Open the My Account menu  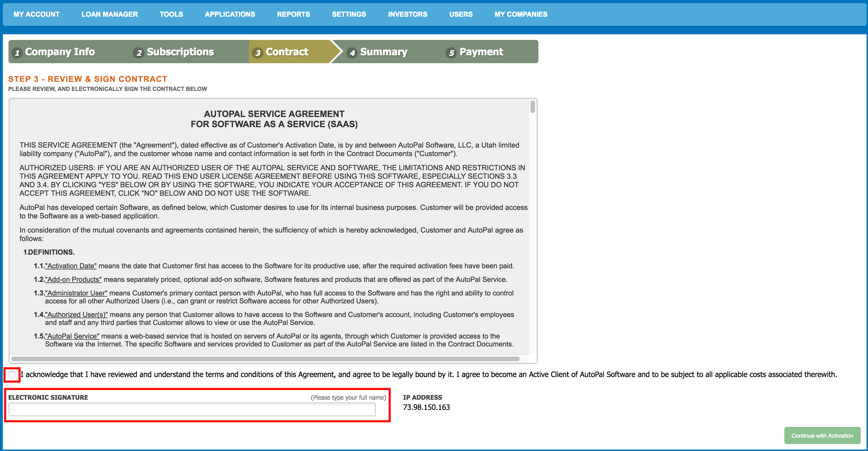click(36, 14)
